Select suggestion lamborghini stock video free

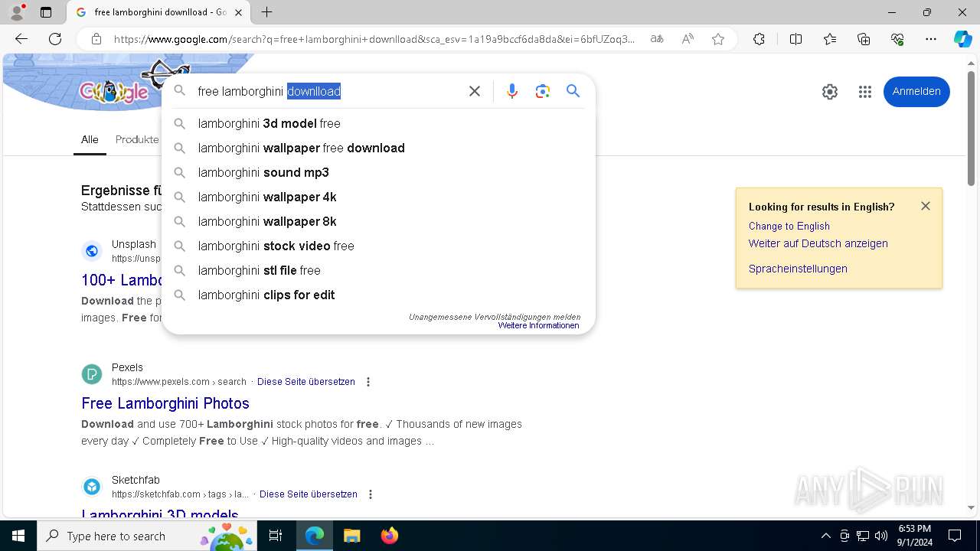(378, 246)
